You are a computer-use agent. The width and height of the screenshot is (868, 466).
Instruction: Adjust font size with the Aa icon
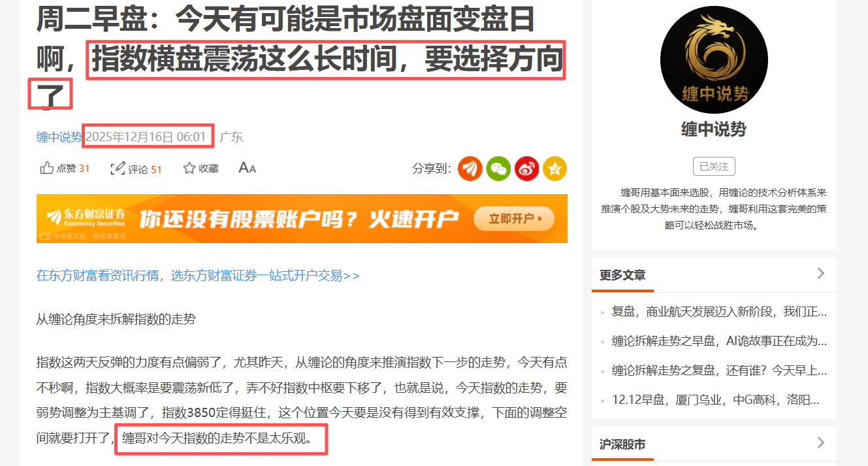pyautogui.click(x=247, y=168)
